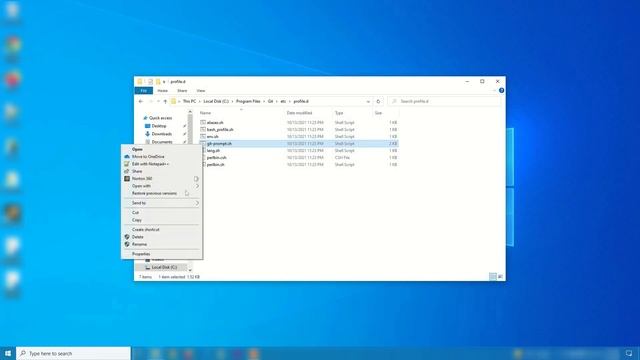
Task: Click the Notepad++ icon in context menu
Action: (x=127, y=164)
